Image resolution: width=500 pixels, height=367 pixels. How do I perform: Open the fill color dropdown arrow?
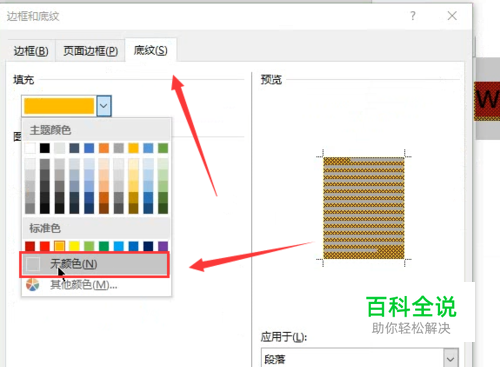(x=104, y=106)
